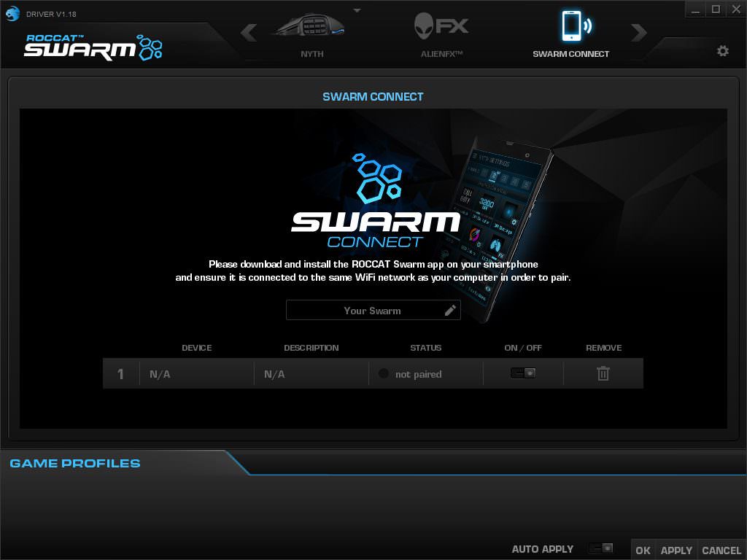Image resolution: width=747 pixels, height=560 pixels.
Task: Expand the Game Profiles panel
Action: tap(75, 463)
